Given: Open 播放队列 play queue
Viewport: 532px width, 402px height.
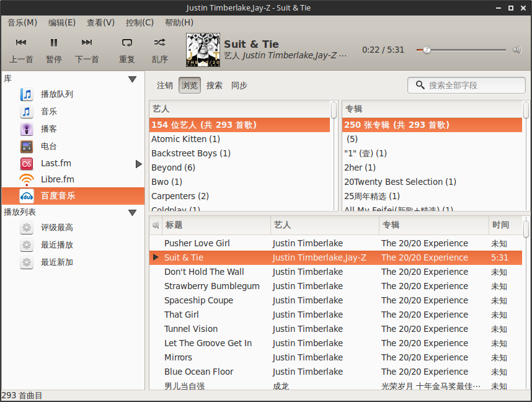Looking at the screenshot, I should (73, 94).
